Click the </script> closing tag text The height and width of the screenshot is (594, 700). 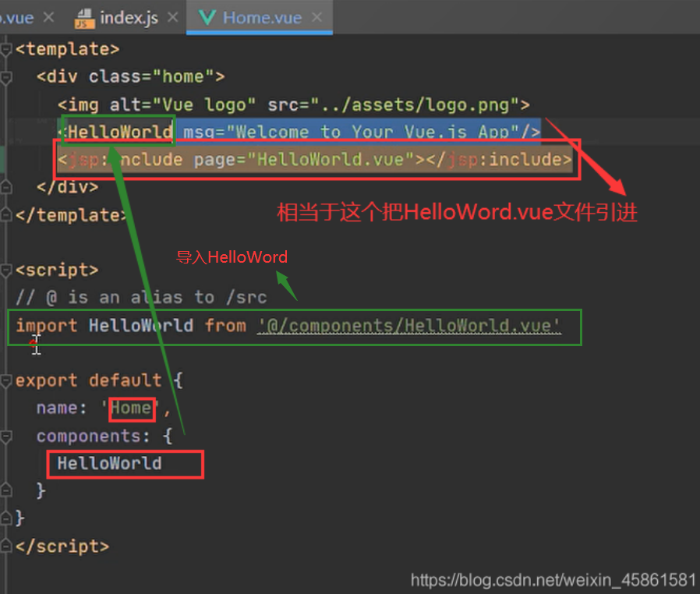62,546
